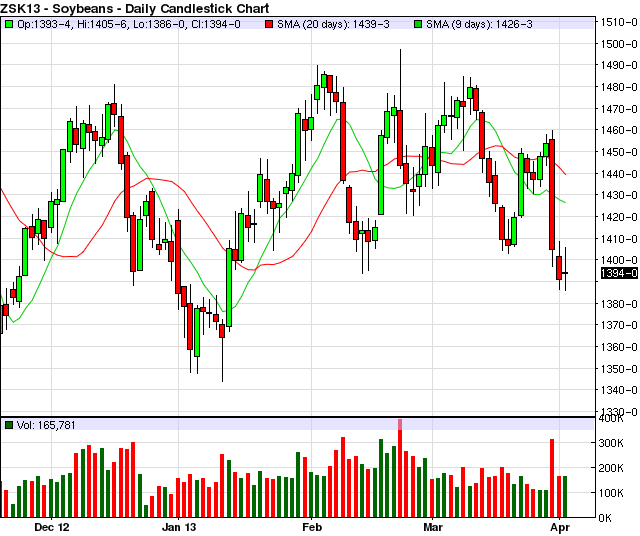This screenshot has height=536, width=640.
Task: Click the 1490-0 price axis label
Action: [x=619, y=65]
